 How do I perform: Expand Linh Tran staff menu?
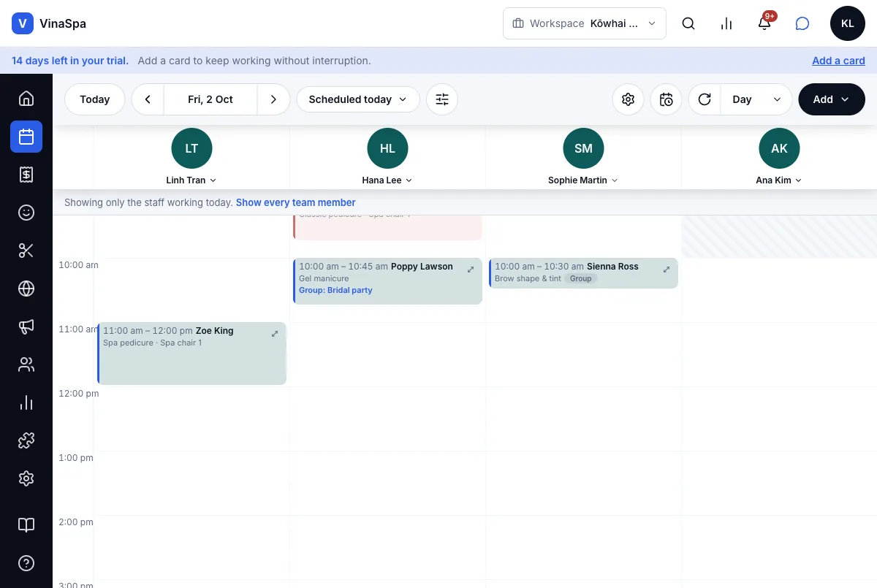[191, 180]
